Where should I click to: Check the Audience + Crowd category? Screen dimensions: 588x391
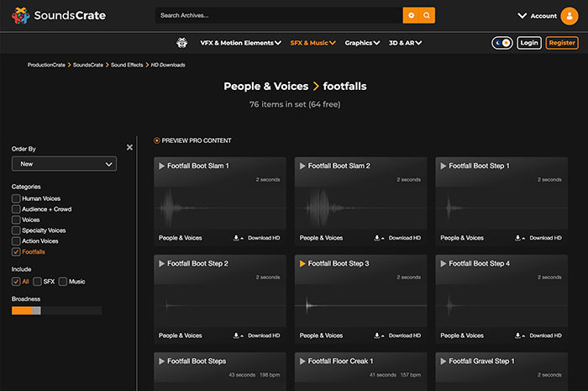coord(16,209)
